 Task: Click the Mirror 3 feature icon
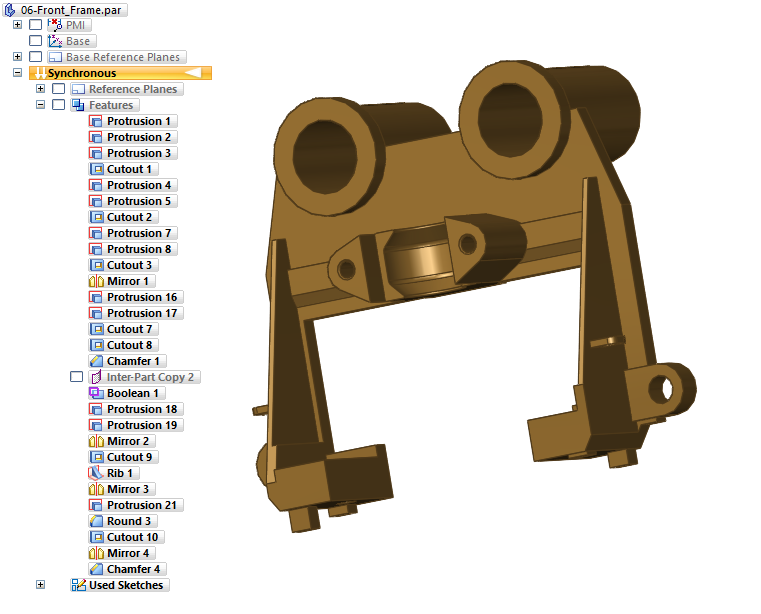(96, 489)
